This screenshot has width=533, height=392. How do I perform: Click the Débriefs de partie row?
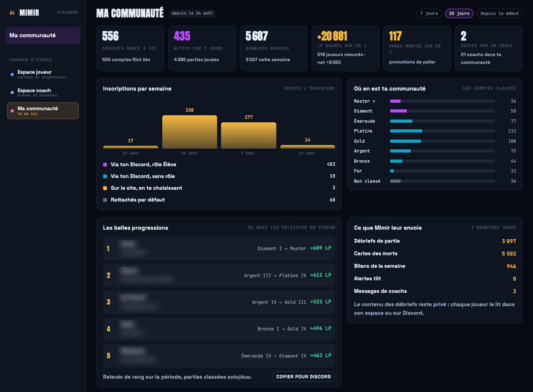435,241
